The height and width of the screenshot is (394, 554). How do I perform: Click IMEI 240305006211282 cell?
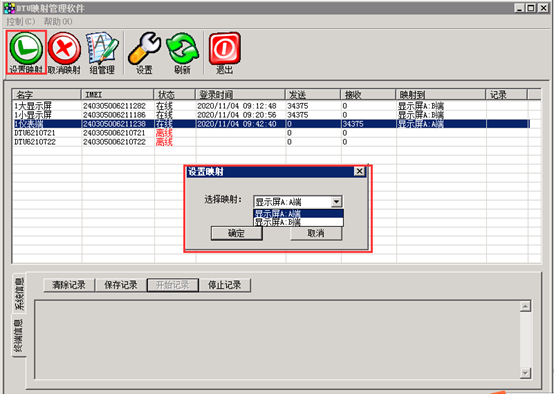(114, 106)
